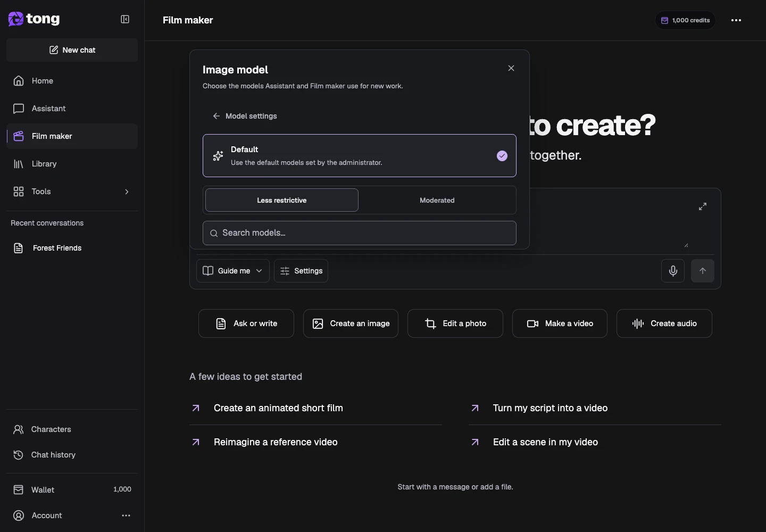Start a New chat
Viewport: 766px width, 532px height.
(x=72, y=50)
